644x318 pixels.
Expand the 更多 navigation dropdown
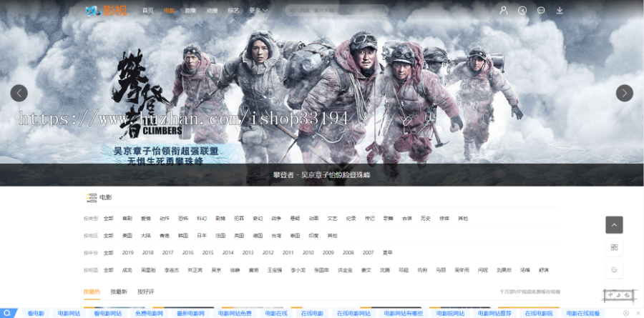pyautogui.click(x=258, y=11)
